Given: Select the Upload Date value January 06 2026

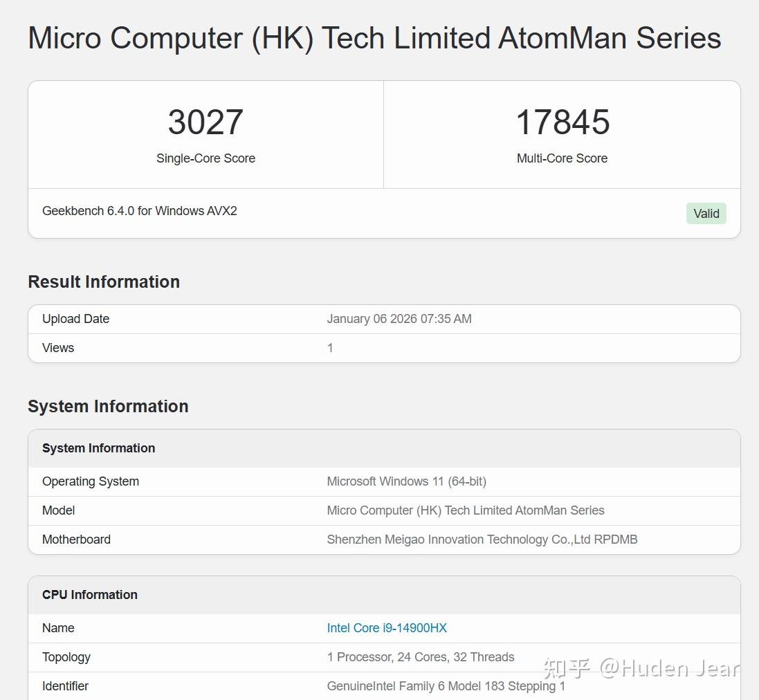Looking at the screenshot, I should [x=399, y=319].
